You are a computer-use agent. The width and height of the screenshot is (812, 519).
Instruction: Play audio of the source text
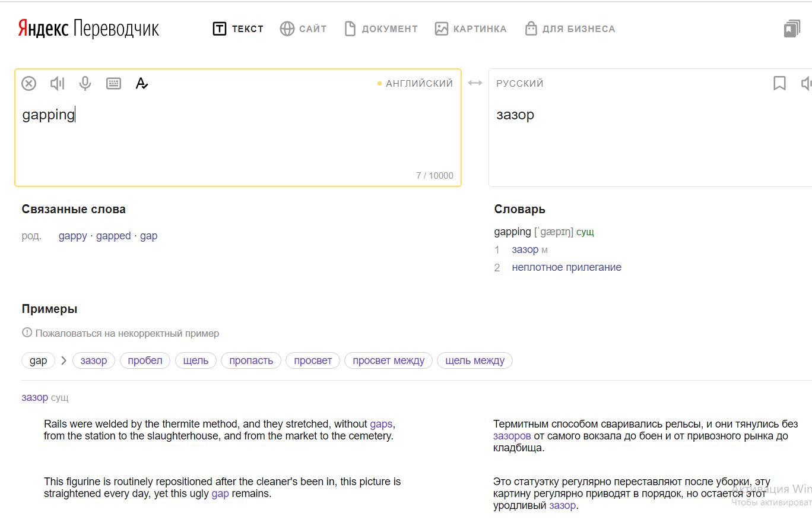click(x=57, y=84)
